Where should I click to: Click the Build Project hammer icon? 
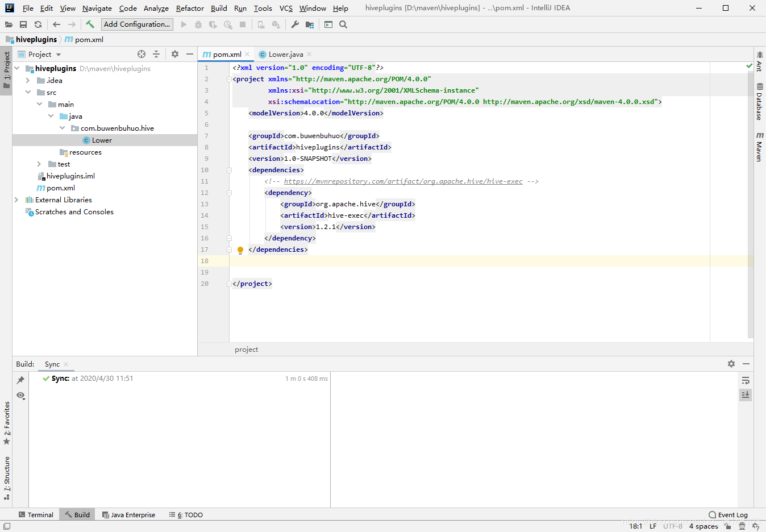[x=90, y=24]
